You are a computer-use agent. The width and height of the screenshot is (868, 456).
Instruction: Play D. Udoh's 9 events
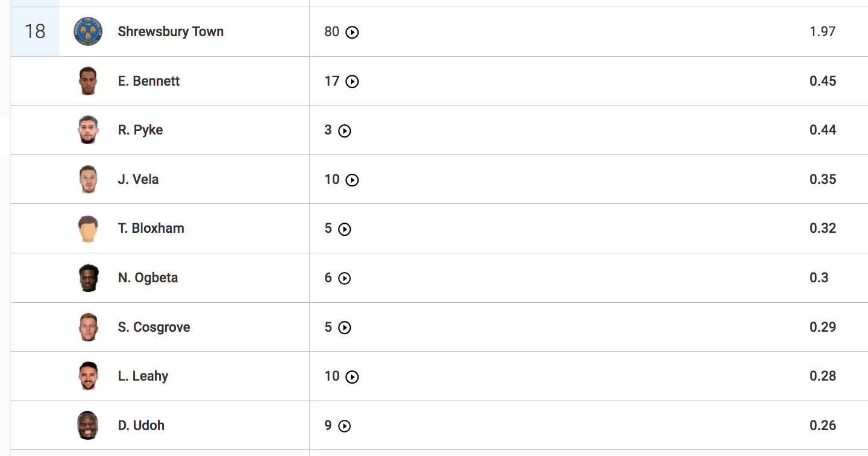click(x=344, y=426)
